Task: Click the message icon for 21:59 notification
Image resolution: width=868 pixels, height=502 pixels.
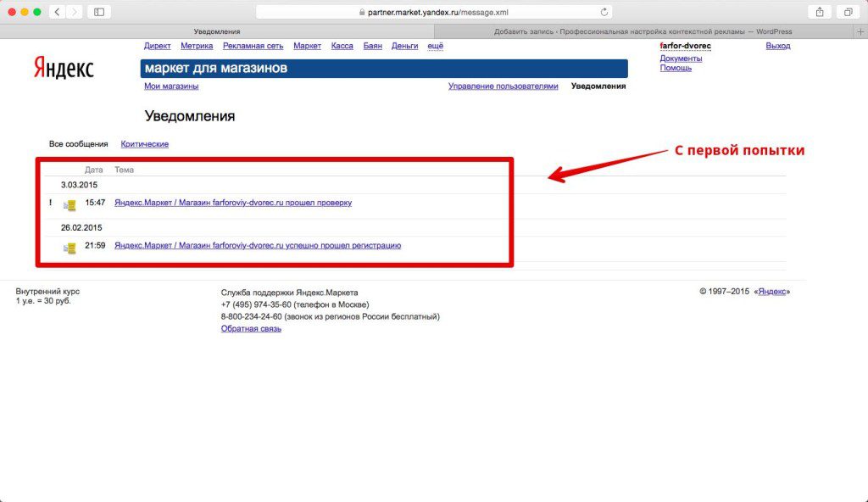Action: pyautogui.click(x=70, y=248)
